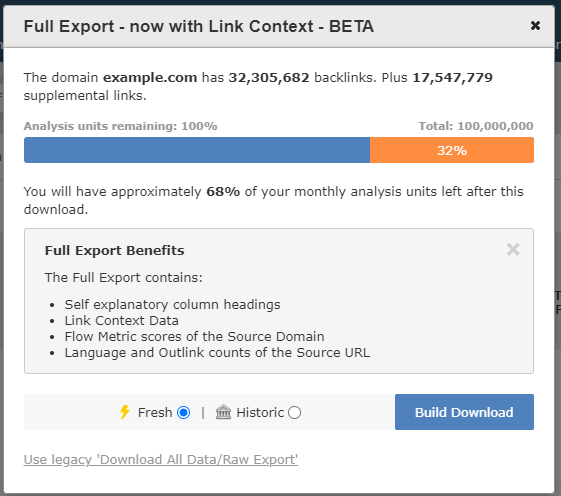
Task: Click the Link Context Data bullet
Action: [x=121, y=321]
